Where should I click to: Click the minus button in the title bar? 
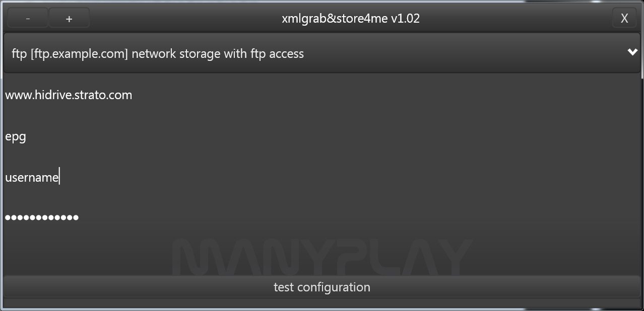point(28,19)
